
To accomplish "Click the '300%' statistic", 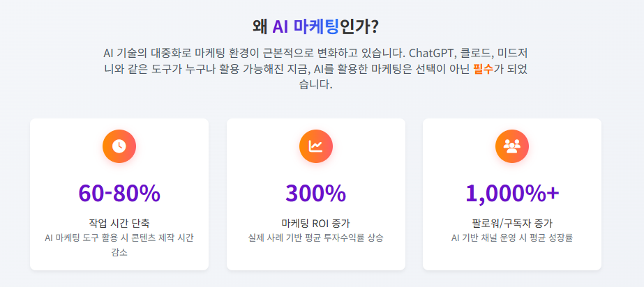I will click(315, 193).
